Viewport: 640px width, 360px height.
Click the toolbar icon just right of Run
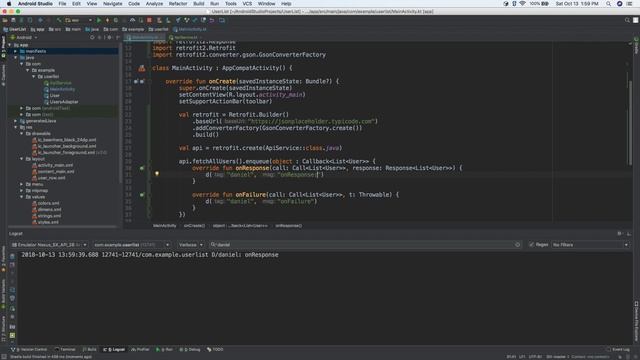coord(107,20)
